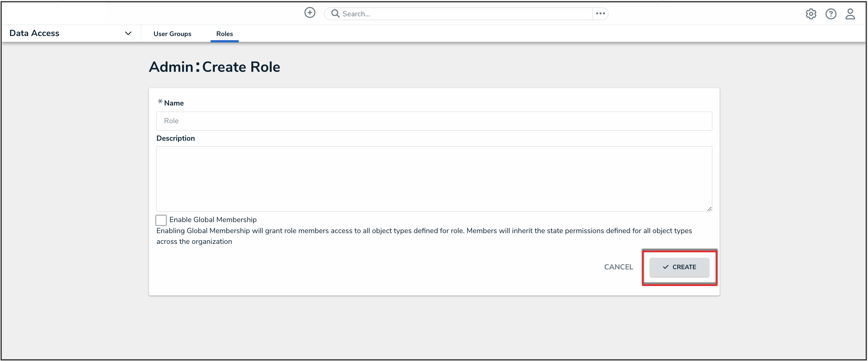Image resolution: width=868 pixels, height=361 pixels.
Task: Open the settings gear icon
Action: click(811, 14)
